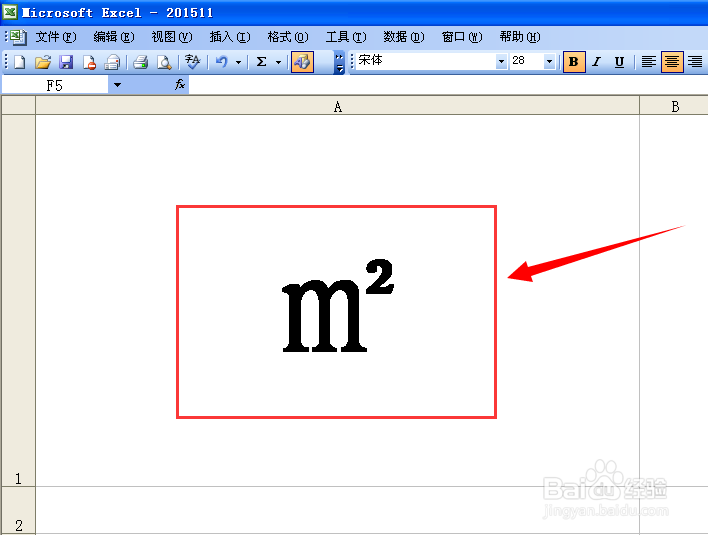The image size is (708, 535).
Task: Expand the undo history dropdown arrow
Action: pyautogui.click(x=238, y=62)
